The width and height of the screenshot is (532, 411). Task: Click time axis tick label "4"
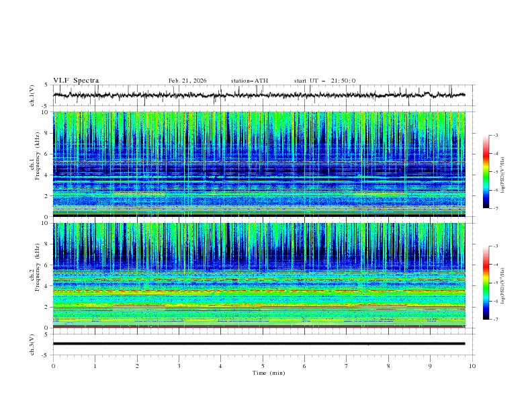click(221, 366)
